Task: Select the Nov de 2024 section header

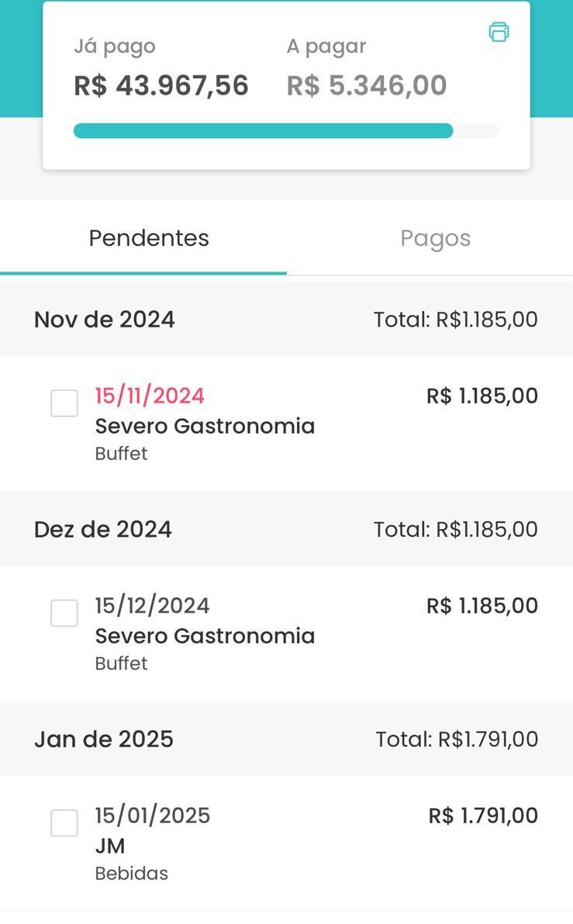Action: tap(105, 320)
